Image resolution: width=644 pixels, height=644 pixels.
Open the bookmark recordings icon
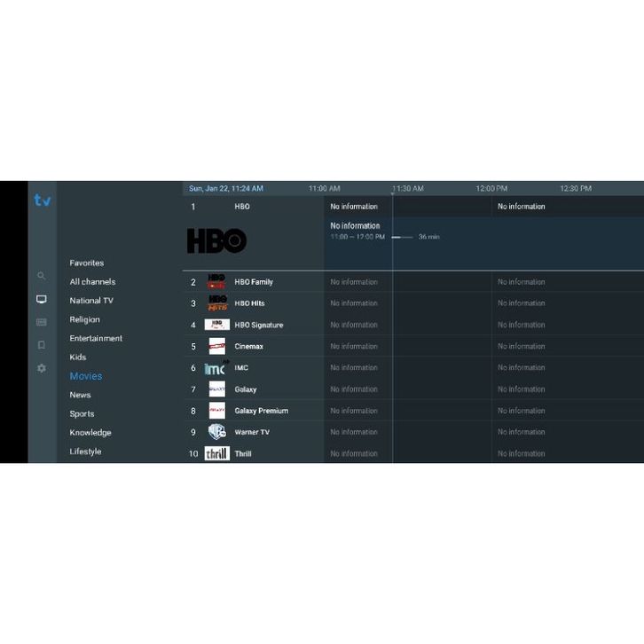(42, 345)
